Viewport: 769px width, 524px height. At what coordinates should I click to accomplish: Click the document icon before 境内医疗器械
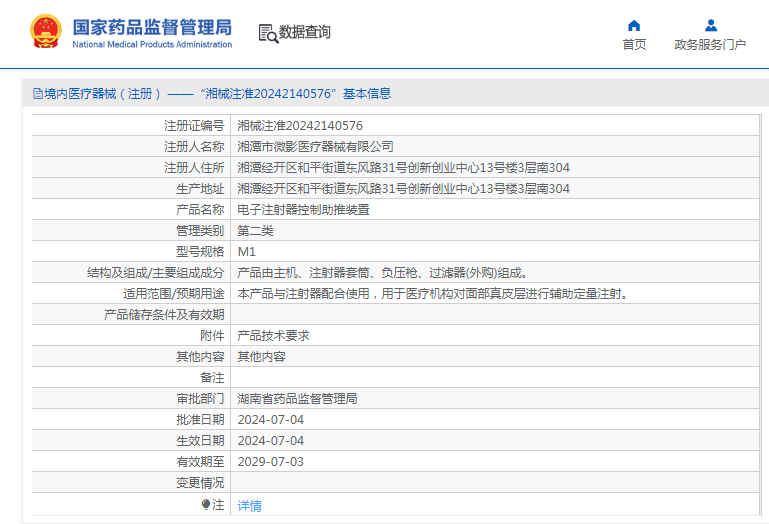(38, 93)
